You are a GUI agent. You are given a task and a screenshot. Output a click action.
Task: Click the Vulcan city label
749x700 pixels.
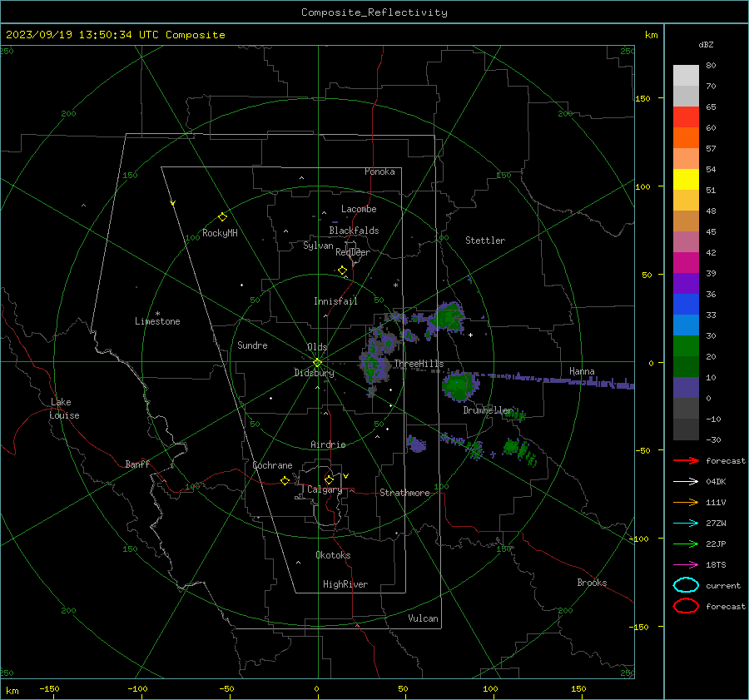pos(423,618)
